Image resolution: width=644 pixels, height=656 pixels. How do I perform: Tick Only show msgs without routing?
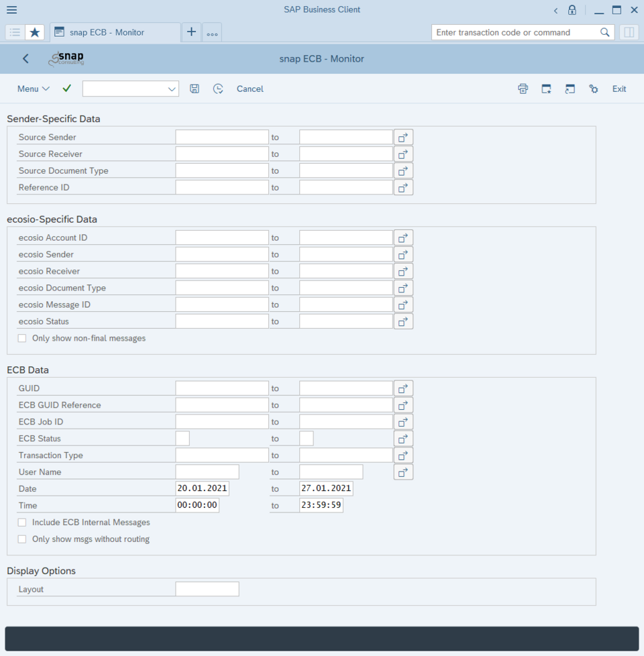[x=22, y=539]
